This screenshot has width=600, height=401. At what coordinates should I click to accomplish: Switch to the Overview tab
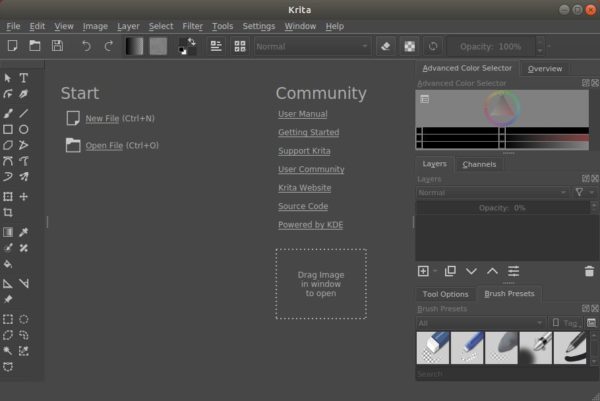545,69
